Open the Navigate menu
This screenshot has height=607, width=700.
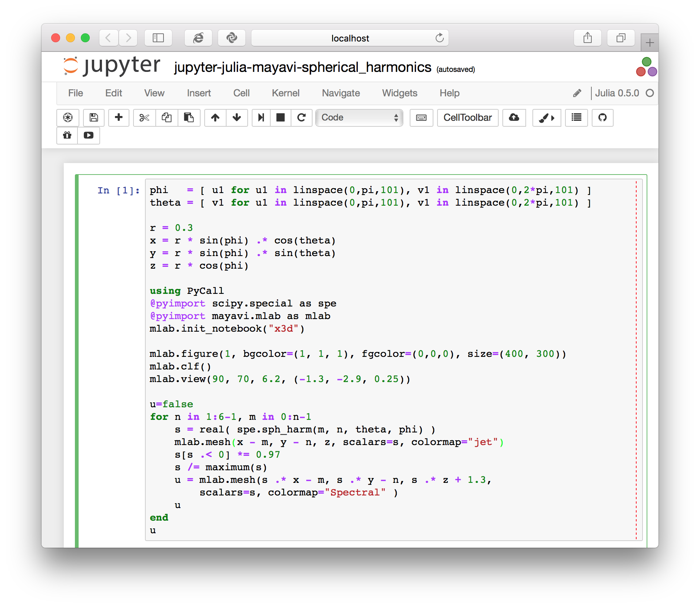point(341,93)
